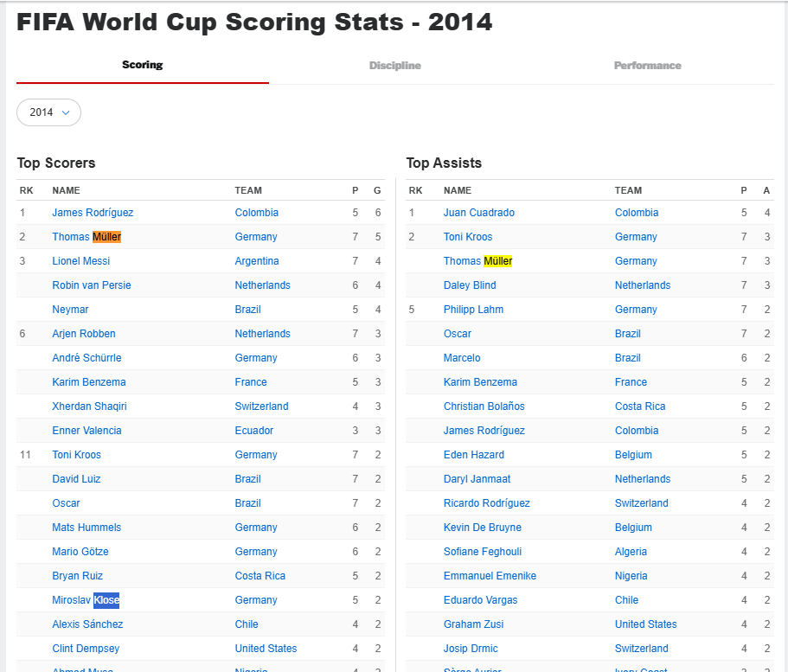Open Miroslav Klose's player link
The width and height of the screenshot is (788, 672).
pos(86,599)
